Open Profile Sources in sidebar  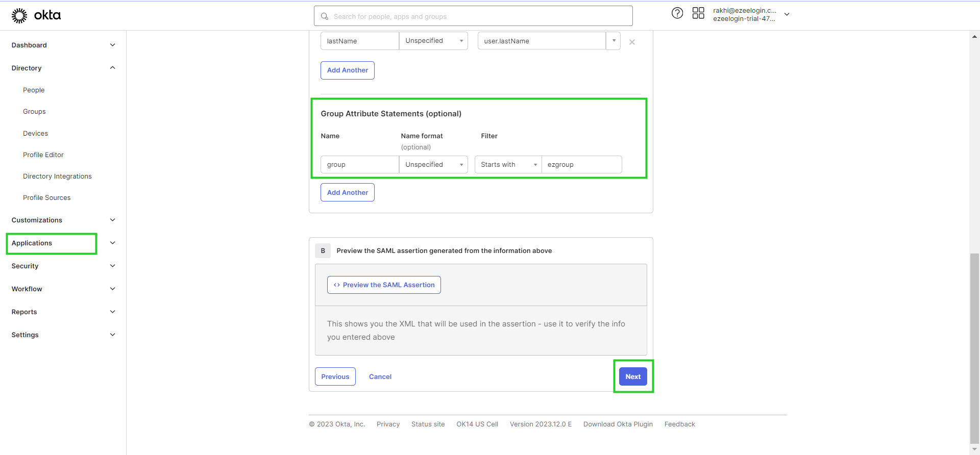pos(46,197)
